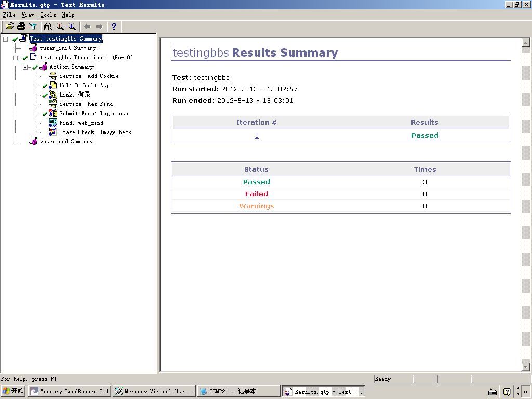Image resolution: width=532 pixels, height=399 pixels.
Task: Click Results.qtp Test Results taskbar button
Action: point(324,392)
